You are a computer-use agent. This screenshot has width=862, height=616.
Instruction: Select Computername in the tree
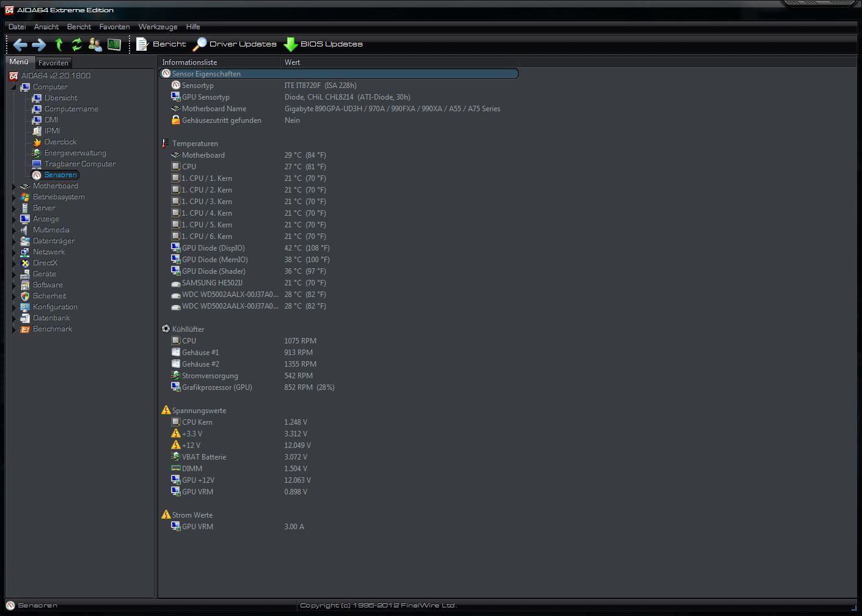coord(71,109)
